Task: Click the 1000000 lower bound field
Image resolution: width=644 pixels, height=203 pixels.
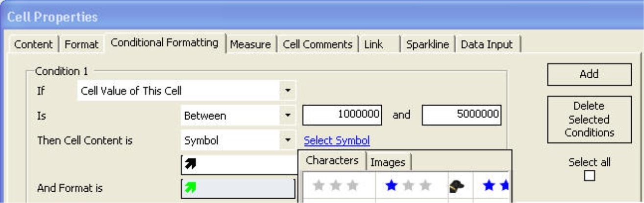Action: [x=342, y=115]
